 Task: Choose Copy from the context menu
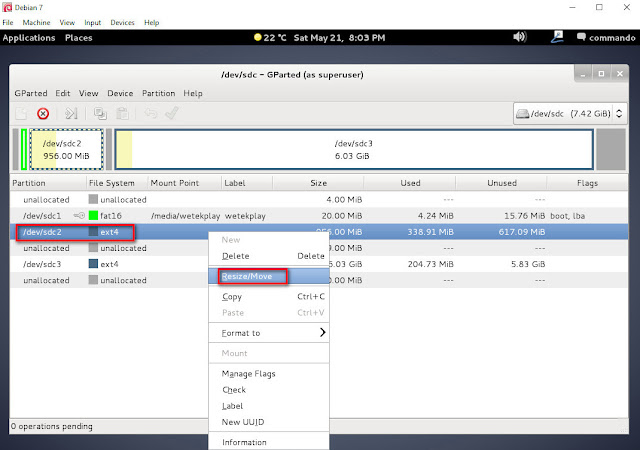point(269,296)
